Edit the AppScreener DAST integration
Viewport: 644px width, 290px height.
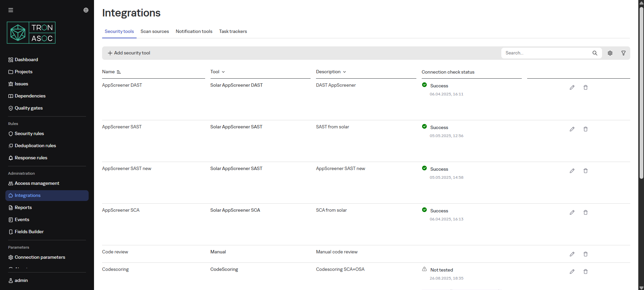pos(572,87)
